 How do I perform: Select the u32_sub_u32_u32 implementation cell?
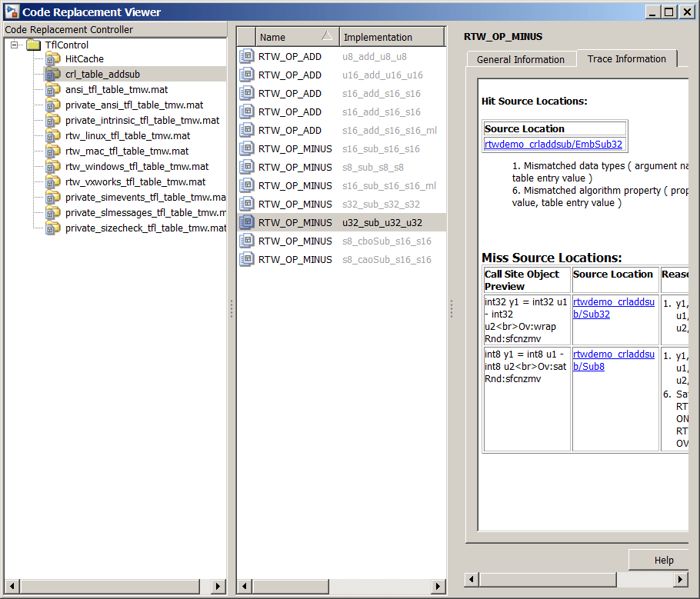pyautogui.click(x=382, y=223)
